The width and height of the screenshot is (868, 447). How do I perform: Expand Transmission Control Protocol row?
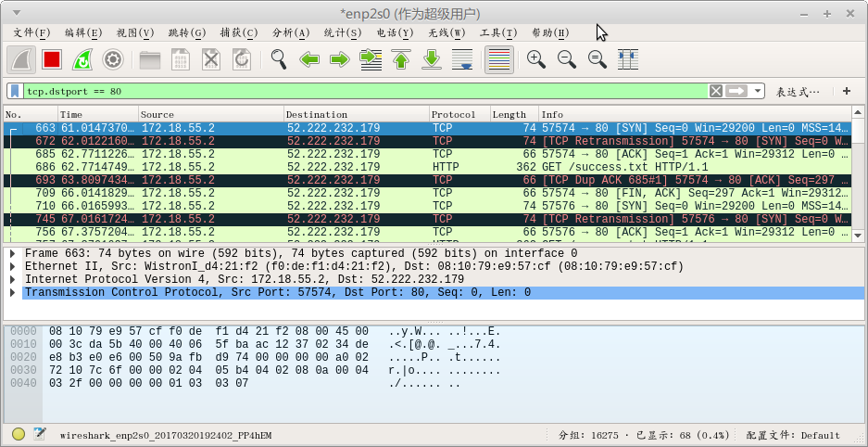click(13, 292)
